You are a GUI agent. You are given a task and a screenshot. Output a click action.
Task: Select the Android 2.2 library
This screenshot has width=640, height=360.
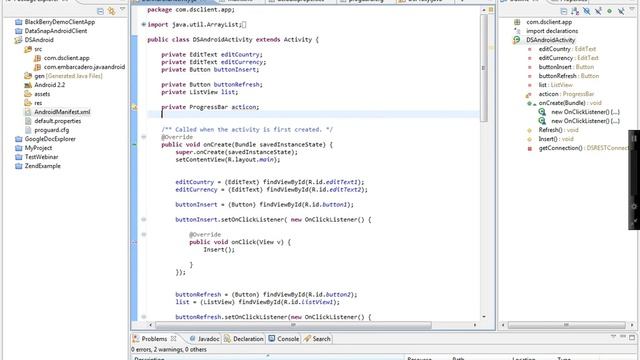point(49,85)
